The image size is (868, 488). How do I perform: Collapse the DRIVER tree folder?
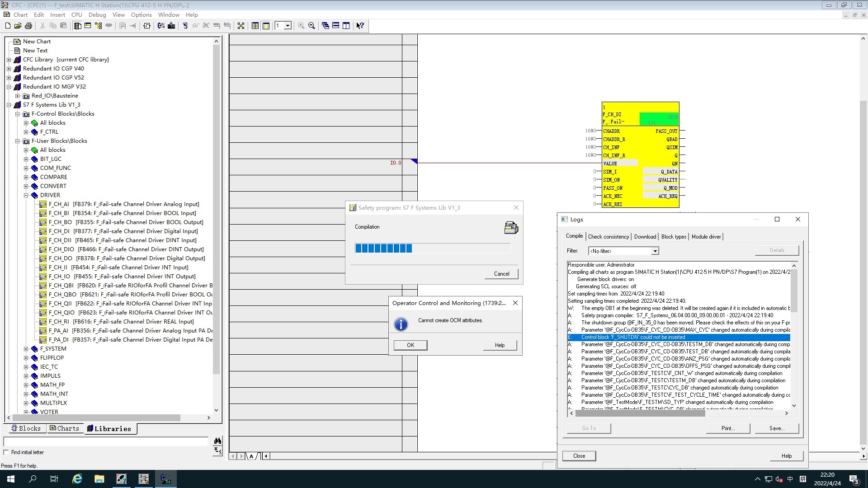[x=26, y=195]
